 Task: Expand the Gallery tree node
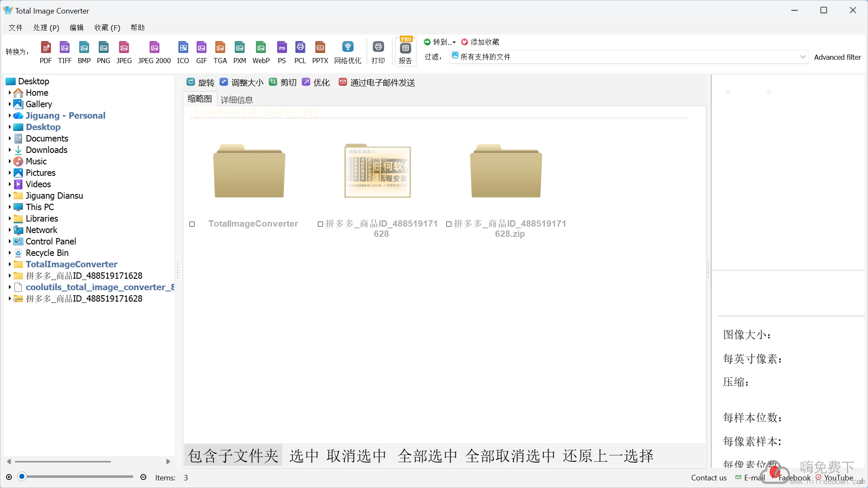point(10,104)
